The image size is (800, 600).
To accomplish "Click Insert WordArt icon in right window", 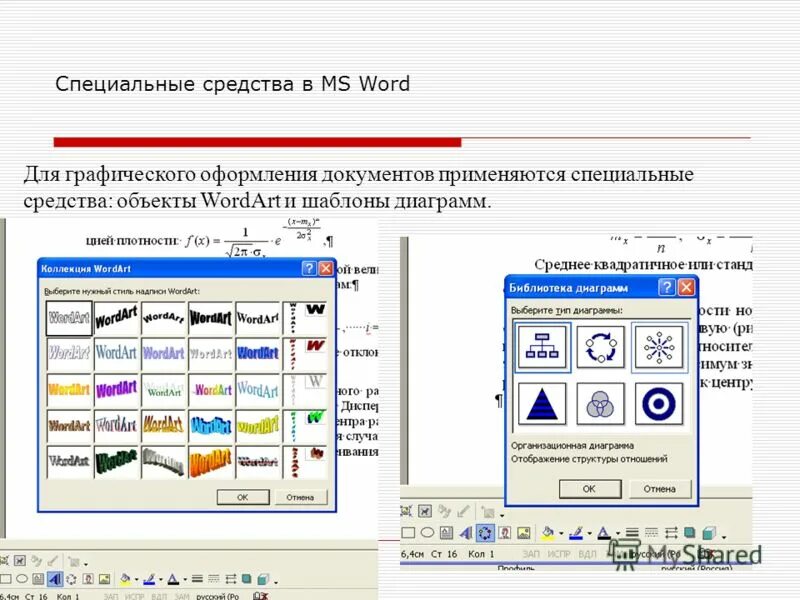I will [x=466, y=533].
